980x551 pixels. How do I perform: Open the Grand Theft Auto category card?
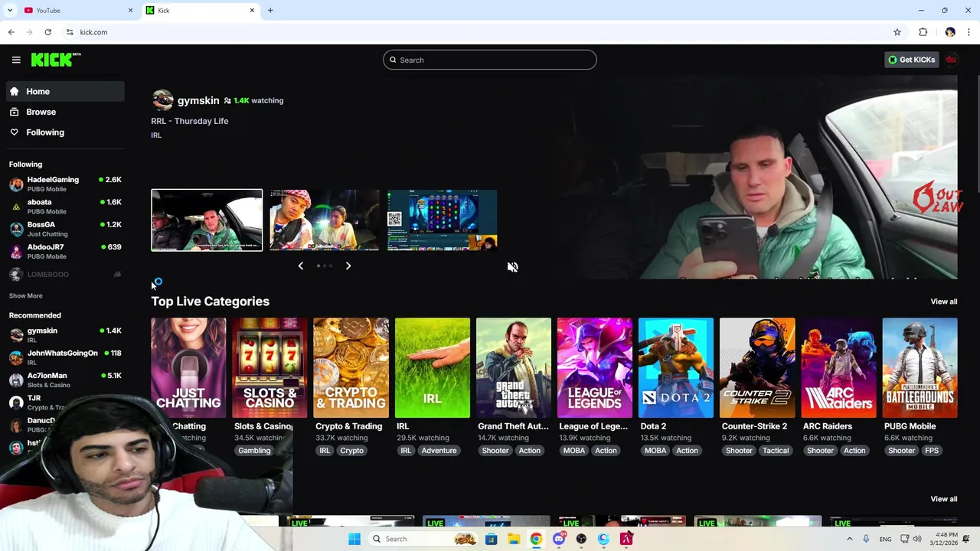(x=513, y=368)
